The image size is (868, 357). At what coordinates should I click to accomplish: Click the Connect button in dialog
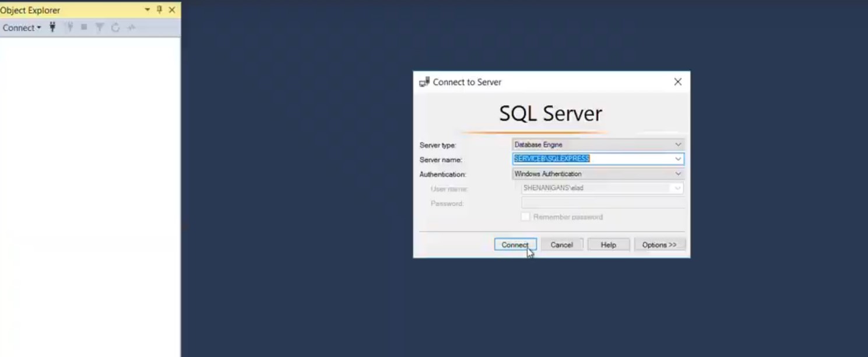(x=515, y=245)
